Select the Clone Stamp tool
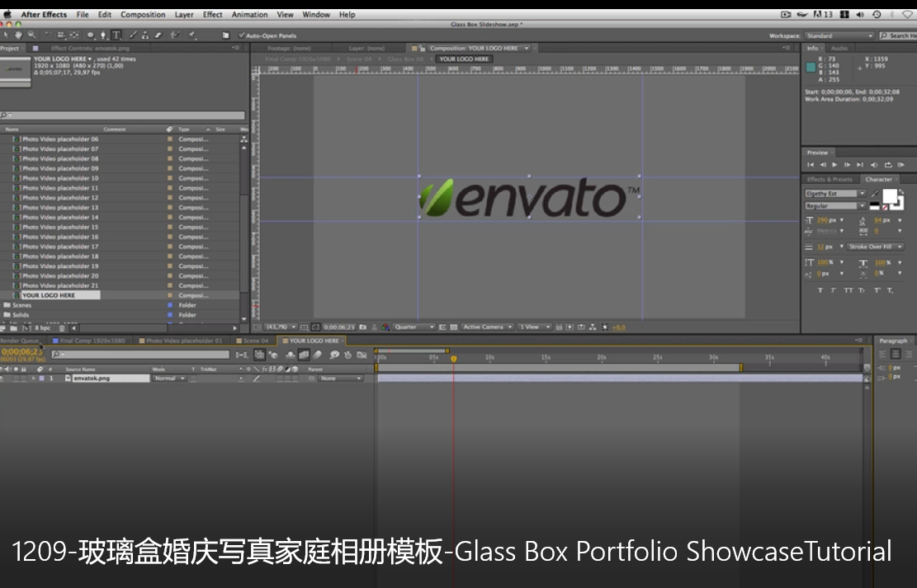This screenshot has width=917, height=588. [145, 35]
